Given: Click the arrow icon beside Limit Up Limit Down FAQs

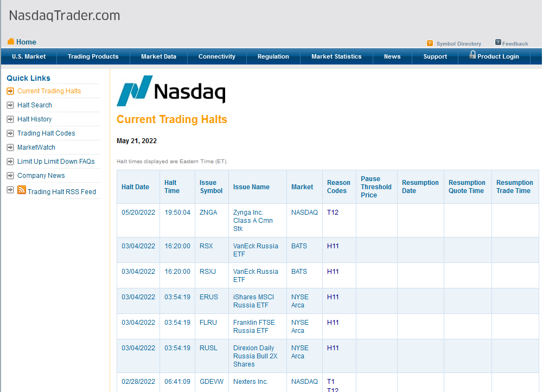Looking at the screenshot, I should pos(10,162).
